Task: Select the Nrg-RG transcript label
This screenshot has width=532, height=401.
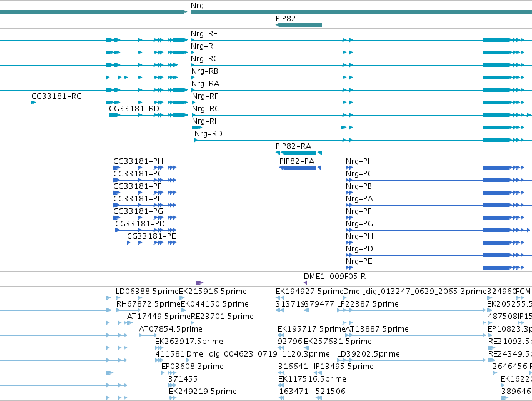Action: click(206, 109)
